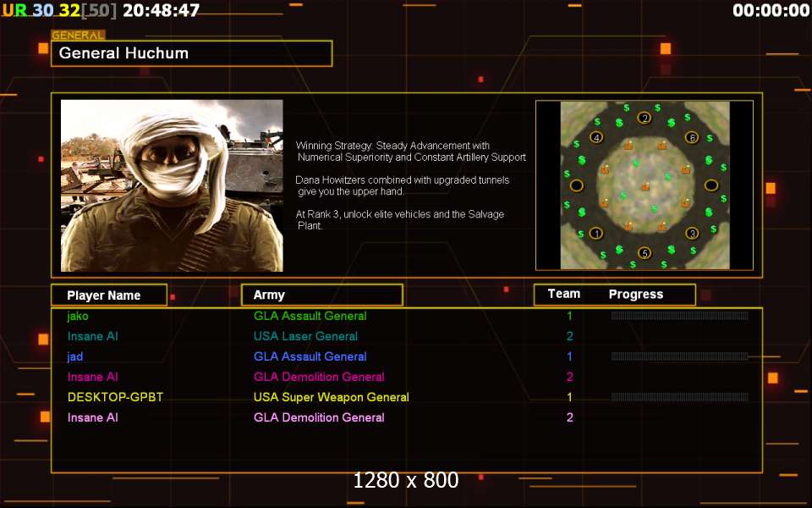Click the empty start slot on map's left side
Image resolution: width=812 pixels, height=508 pixels.
pyautogui.click(x=577, y=185)
